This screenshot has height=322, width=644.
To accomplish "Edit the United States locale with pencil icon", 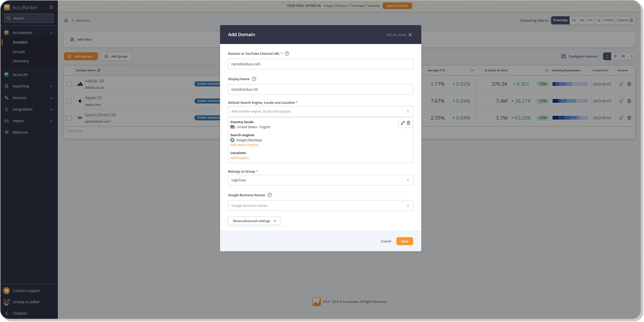I will tap(403, 123).
